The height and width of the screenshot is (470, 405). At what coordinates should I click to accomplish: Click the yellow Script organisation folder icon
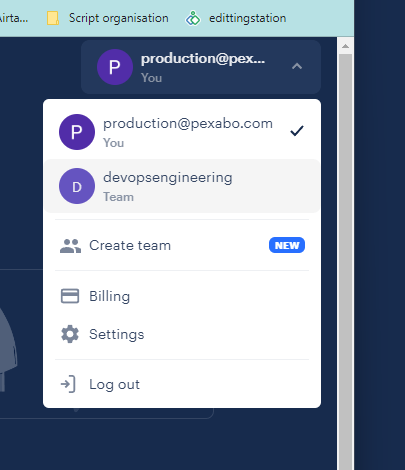click(53, 18)
